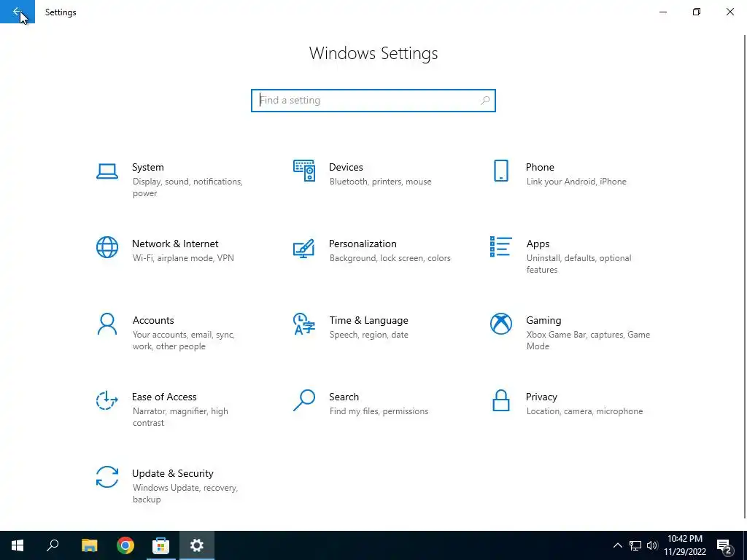
Task: Go back with the Settings back arrow
Action: click(18, 12)
